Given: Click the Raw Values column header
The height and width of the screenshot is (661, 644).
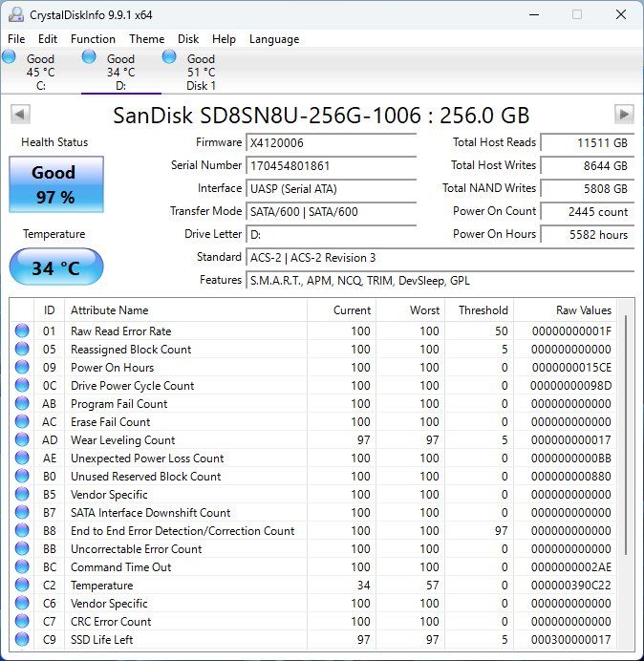Looking at the screenshot, I should (565, 310).
